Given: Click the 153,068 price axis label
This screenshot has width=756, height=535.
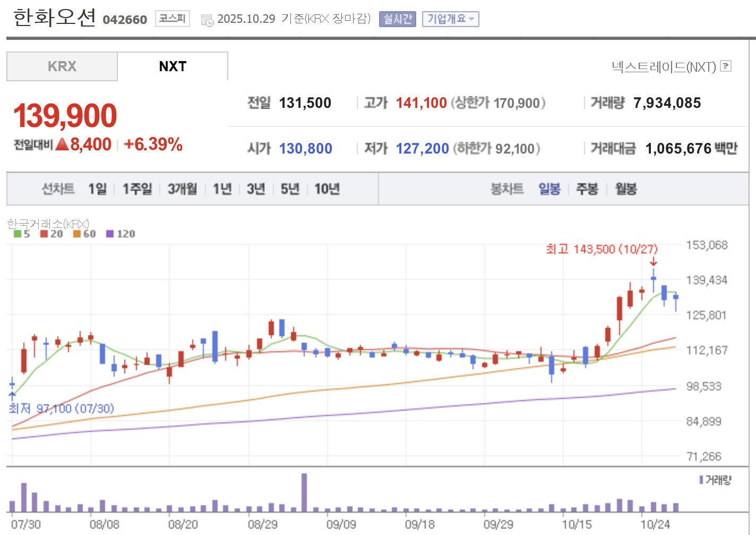Looking at the screenshot, I should click(707, 245).
